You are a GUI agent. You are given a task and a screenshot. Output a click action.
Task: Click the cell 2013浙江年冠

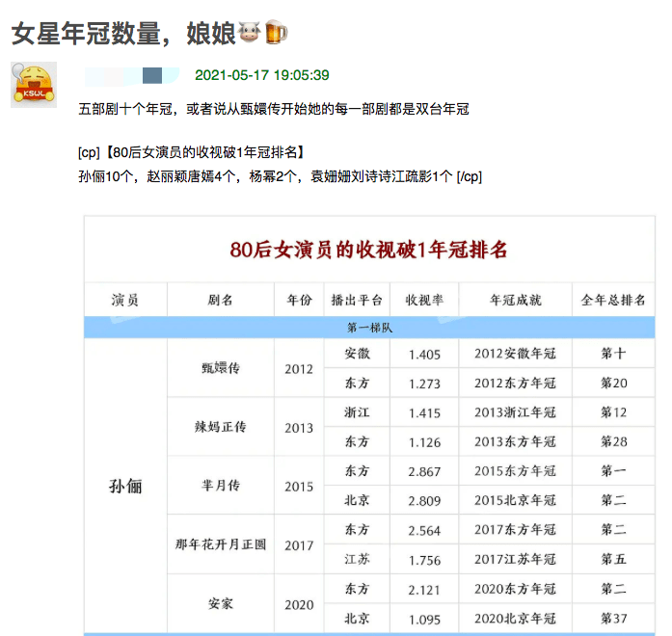pos(515,412)
